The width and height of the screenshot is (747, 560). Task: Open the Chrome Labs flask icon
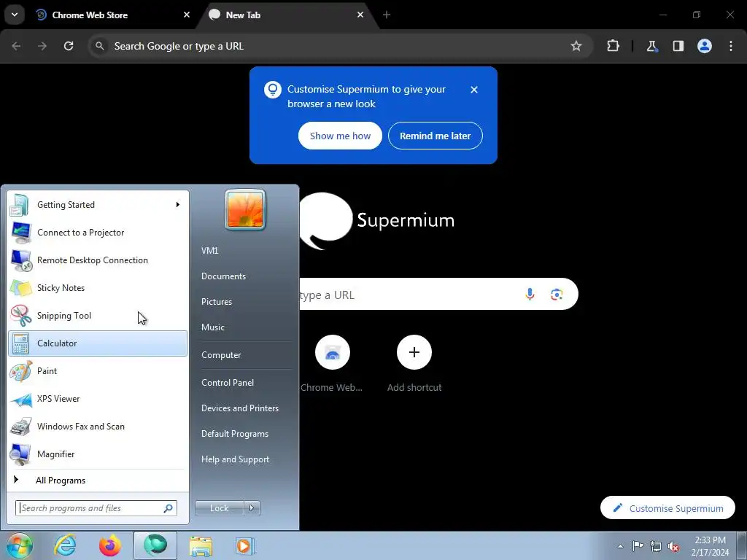click(651, 46)
